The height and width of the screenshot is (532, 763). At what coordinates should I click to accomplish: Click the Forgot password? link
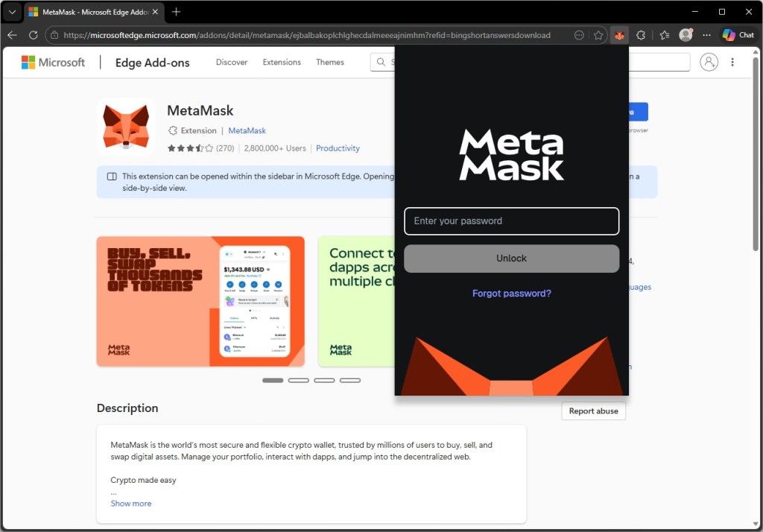pos(511,294)
